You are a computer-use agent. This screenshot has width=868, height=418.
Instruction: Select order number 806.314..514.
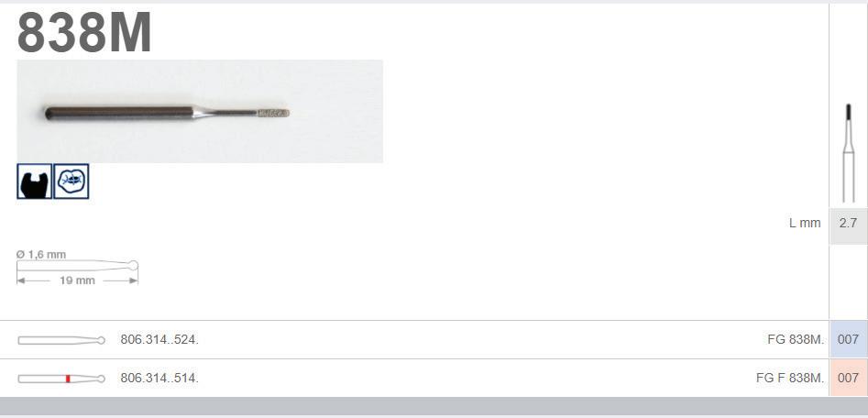[159, 379]
